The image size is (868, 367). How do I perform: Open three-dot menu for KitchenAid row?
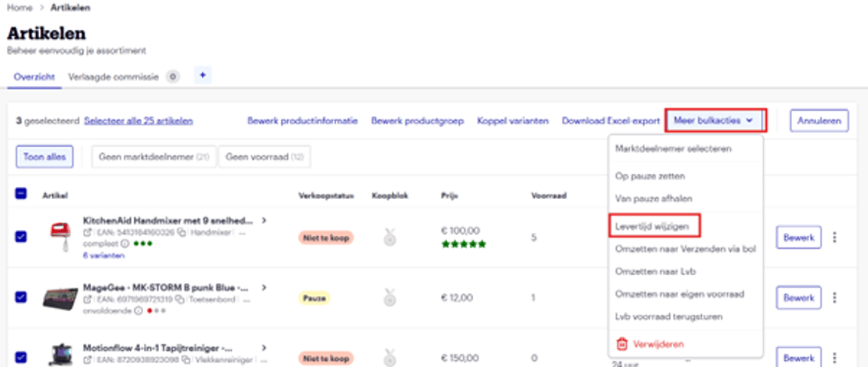tap(834, 237)
